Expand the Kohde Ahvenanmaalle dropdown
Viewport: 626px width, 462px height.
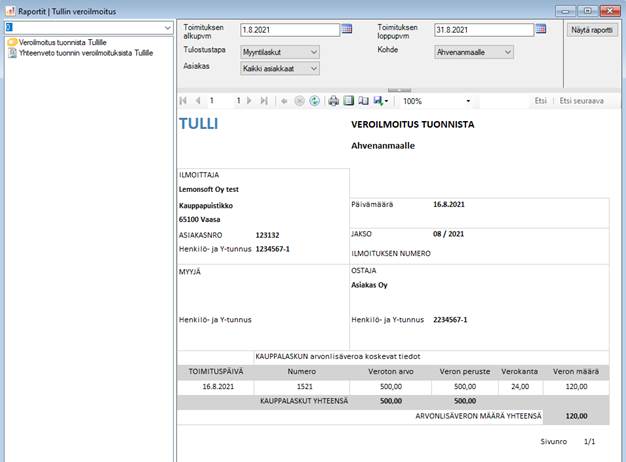point(508,51)
